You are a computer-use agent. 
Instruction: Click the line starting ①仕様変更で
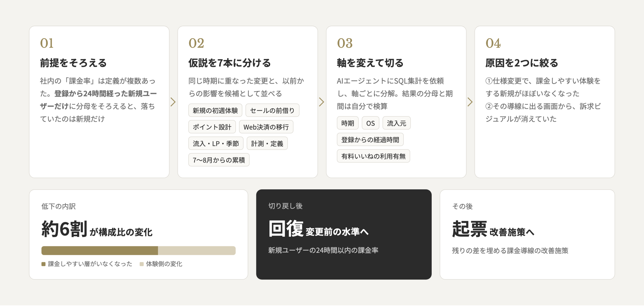click(x=543, y=81)
